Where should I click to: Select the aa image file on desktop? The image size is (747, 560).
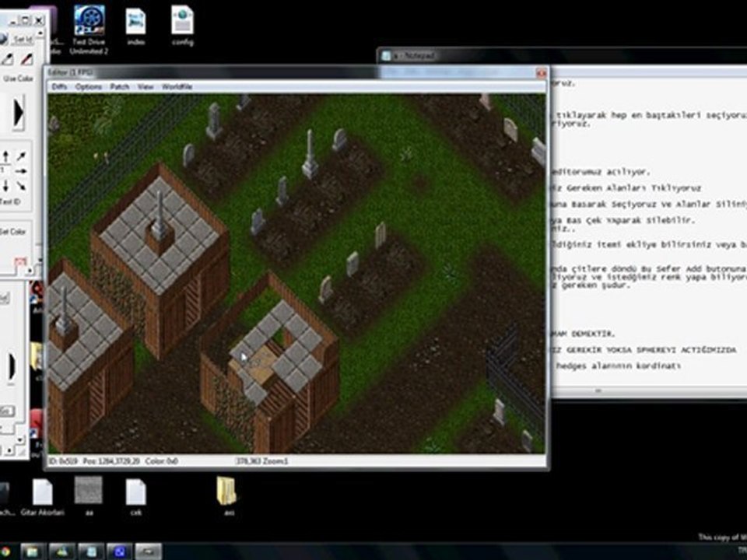pos(89,496)
